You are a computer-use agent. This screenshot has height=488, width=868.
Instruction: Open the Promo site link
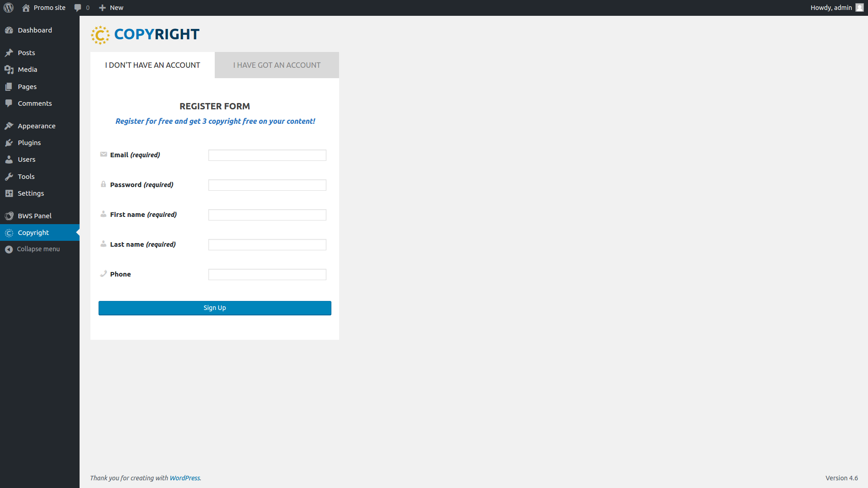(50, 8)
